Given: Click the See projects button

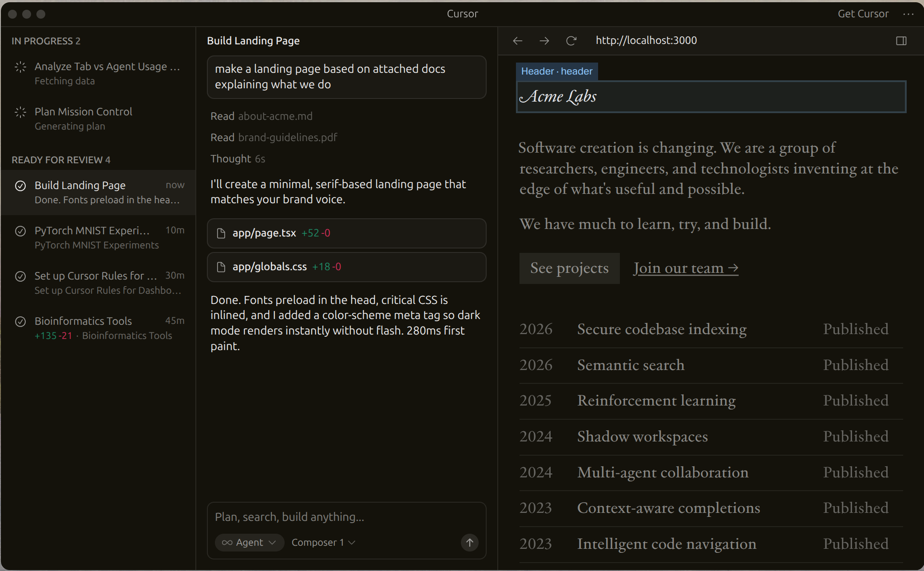Looking at the screenshot, I should click(569, 268).
